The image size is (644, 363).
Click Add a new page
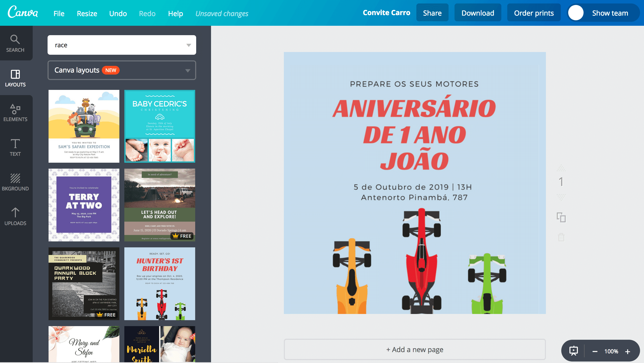pyautogui.click(x=414, y=349)
